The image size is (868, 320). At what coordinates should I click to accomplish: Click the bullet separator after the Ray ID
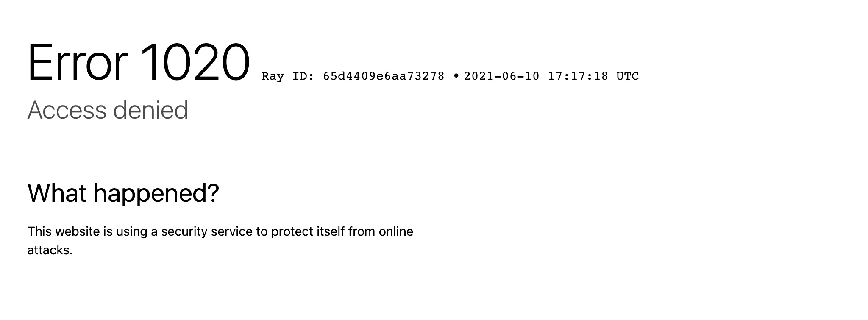(456, 76)
